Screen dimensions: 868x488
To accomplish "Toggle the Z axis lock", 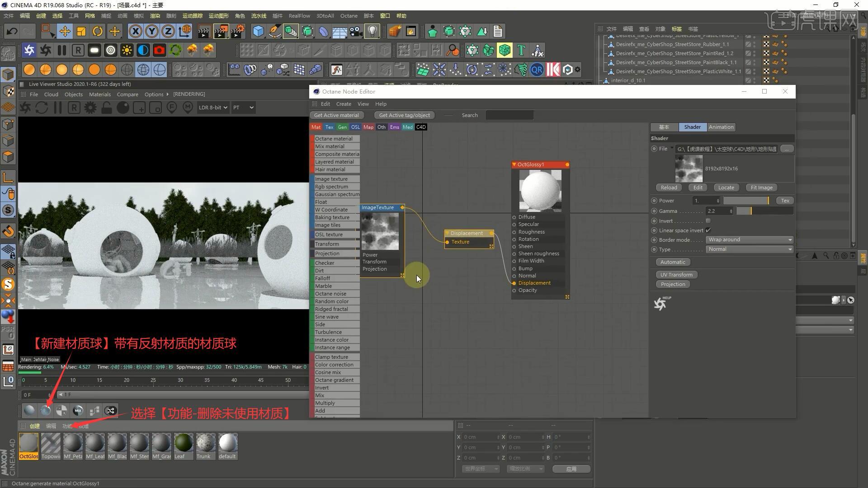I will 168,31.
